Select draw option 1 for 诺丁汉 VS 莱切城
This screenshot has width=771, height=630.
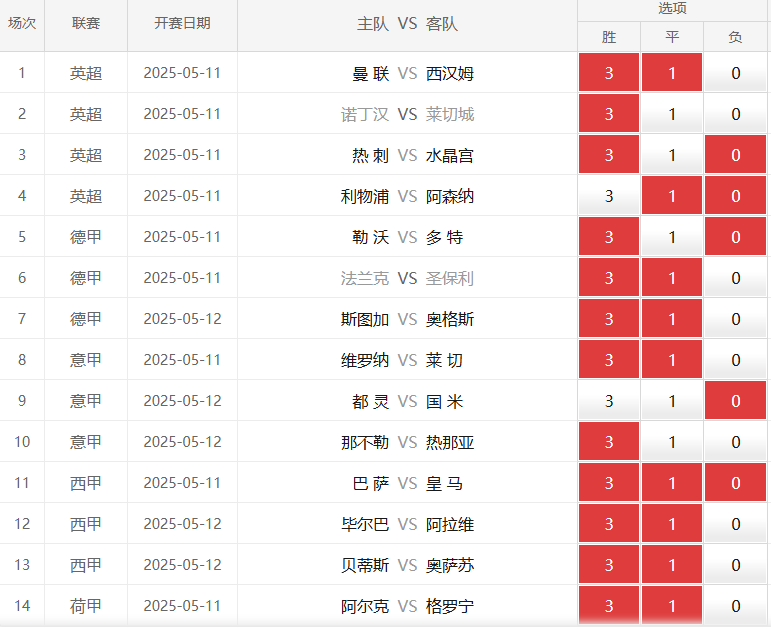[672, 114]
